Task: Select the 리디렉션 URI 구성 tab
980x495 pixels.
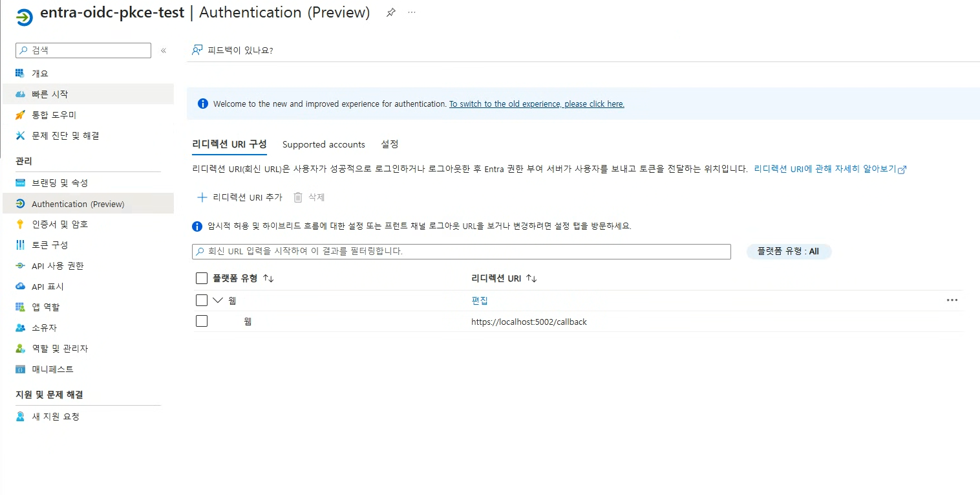Action: click(229, 144)
